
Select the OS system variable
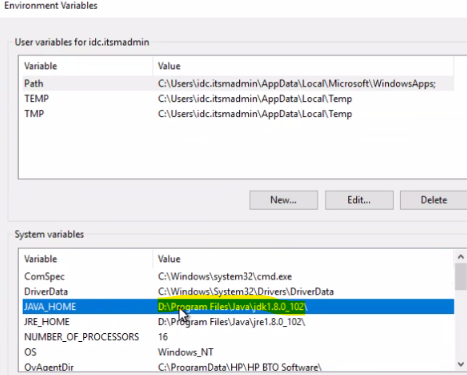tap(238, 352)
